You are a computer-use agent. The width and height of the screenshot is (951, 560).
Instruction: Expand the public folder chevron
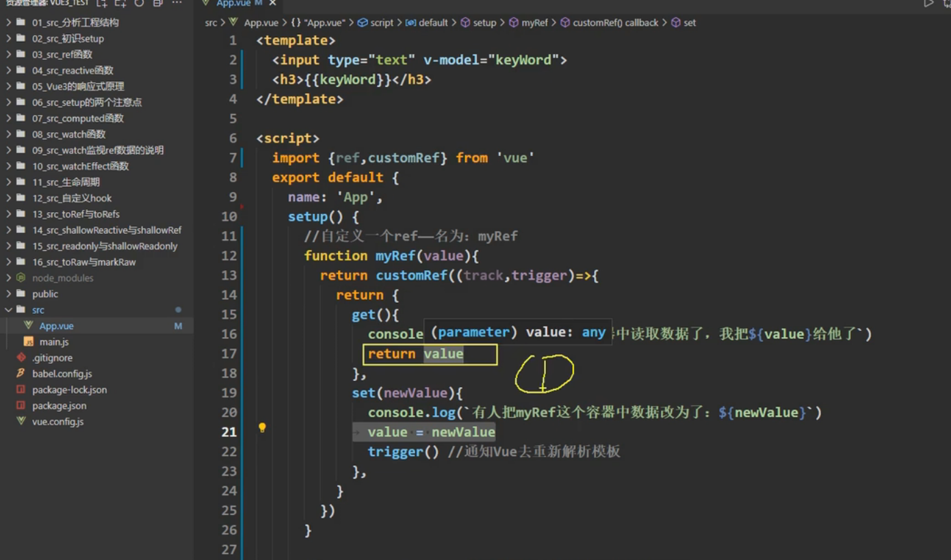tap(8, 294)
